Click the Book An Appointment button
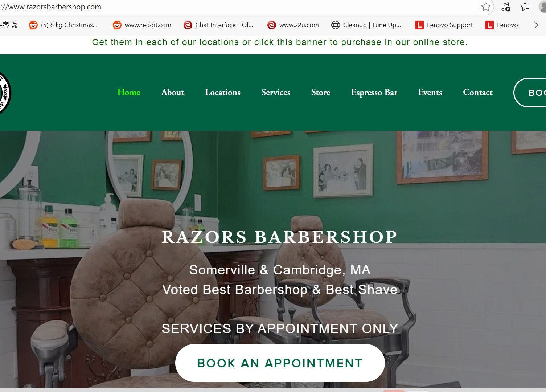This screenshot has height=392, width=546. tap(280, 363)
